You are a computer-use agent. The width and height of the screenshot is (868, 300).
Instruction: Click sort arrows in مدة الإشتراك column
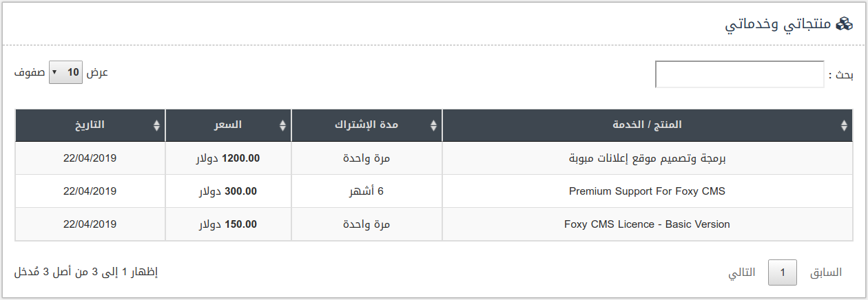tap(433, 125)
